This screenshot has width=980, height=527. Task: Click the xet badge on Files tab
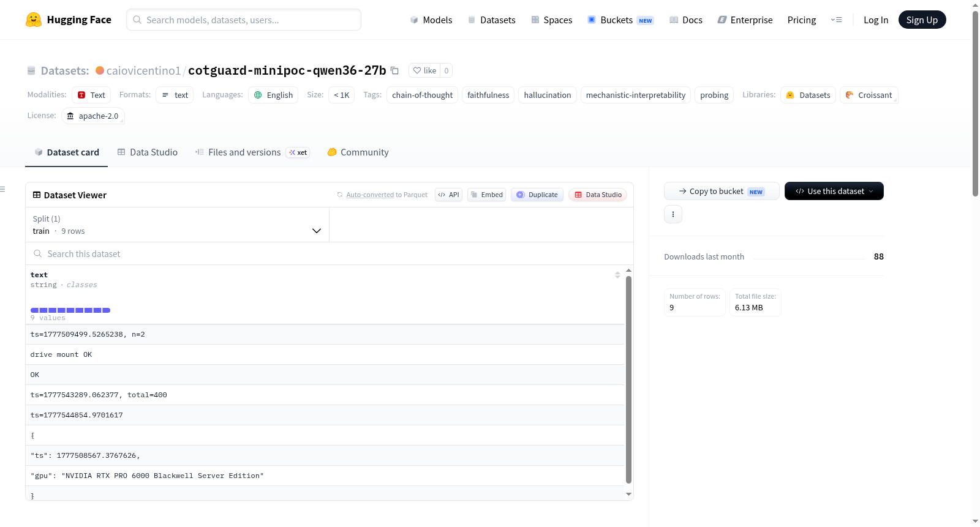tap(298, 152)
